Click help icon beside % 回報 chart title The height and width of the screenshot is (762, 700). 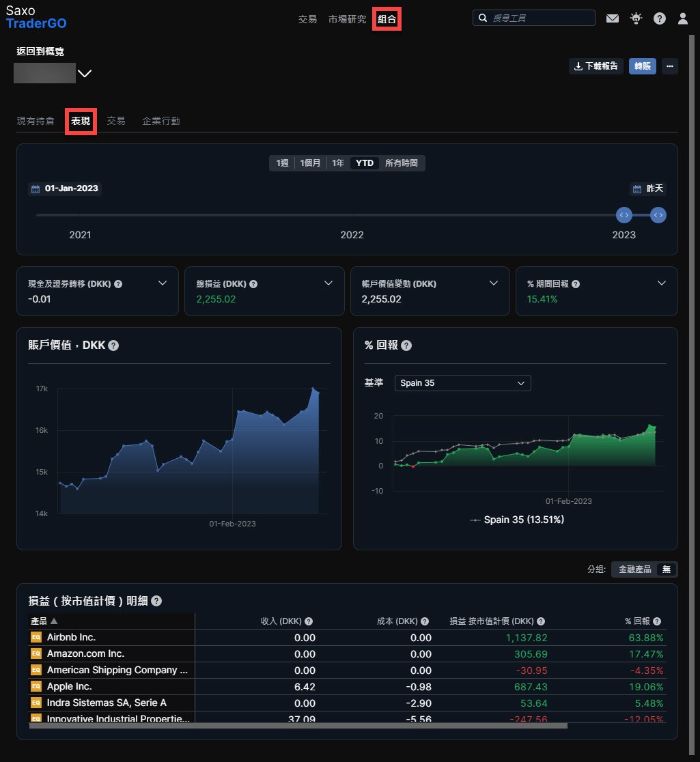tap(406, 345)
